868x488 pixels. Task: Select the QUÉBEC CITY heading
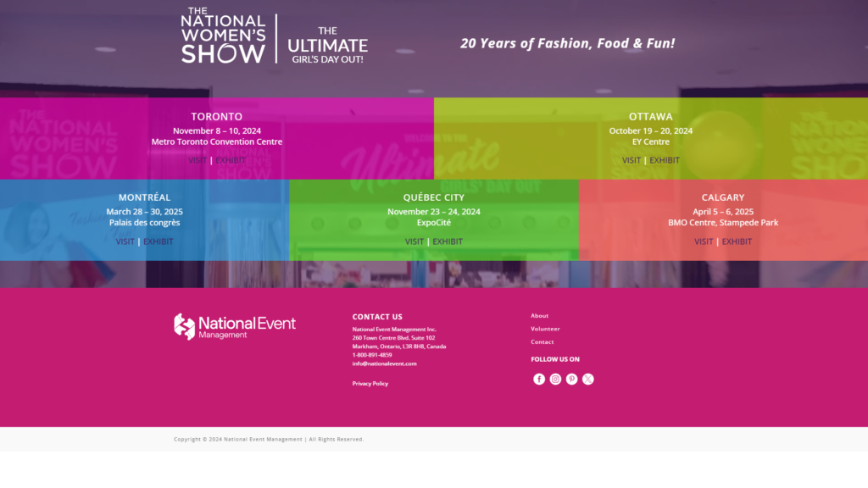434,197
